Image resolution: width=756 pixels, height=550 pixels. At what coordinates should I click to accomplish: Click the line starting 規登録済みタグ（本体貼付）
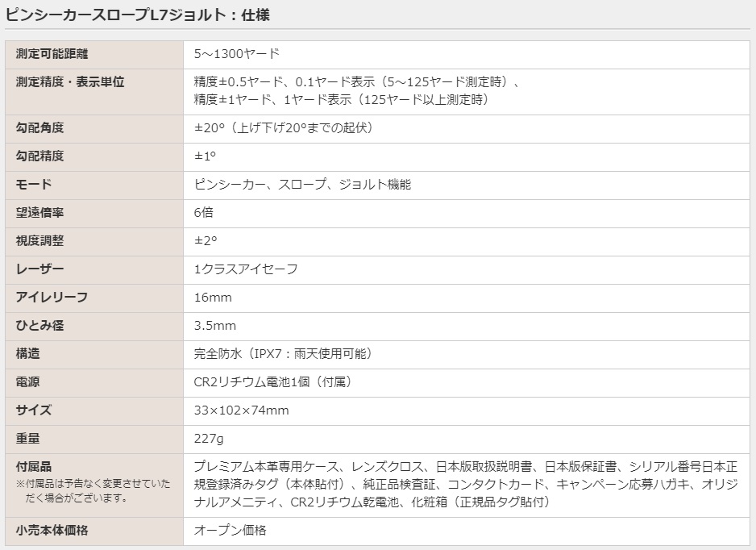click(x=466, y=484)
